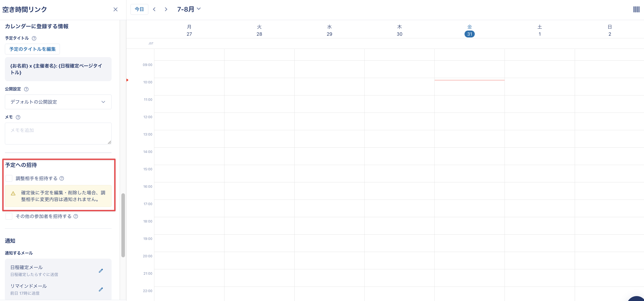Expand the 7-8月 month picker
Viewport: 644px width, 301px height.
(x=189, y=9)
